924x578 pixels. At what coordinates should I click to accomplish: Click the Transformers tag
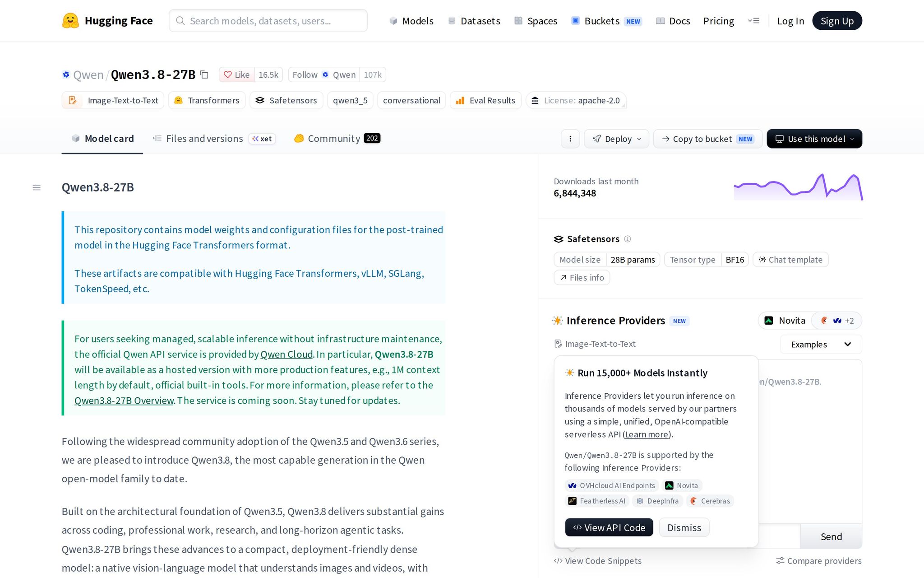point(207,100)
